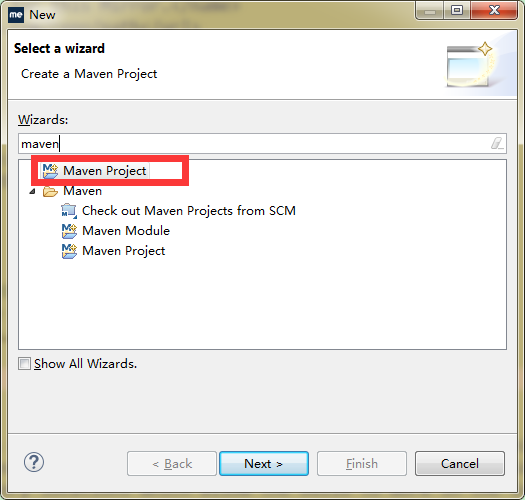Maximize the New wizard dialog window

coord(457,11)
